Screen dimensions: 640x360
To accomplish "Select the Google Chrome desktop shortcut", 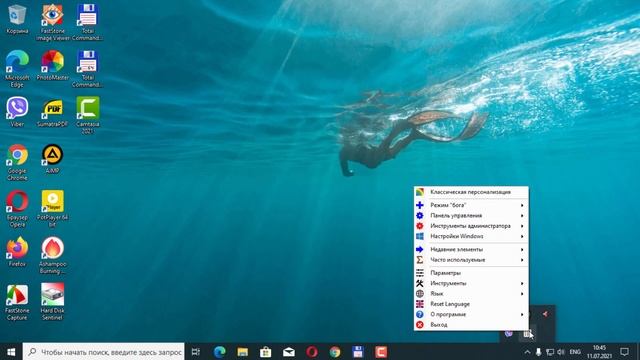I will click(17, 162).
